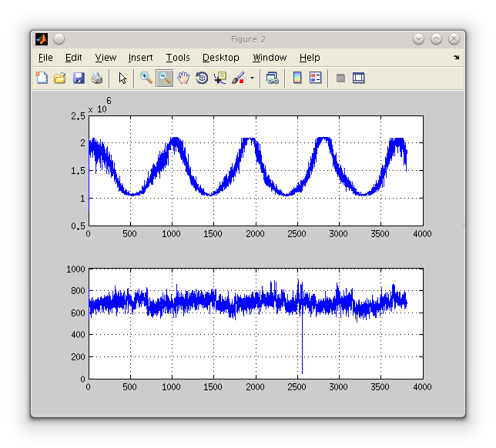Maximize Figure 2 with up-chevron button

tap(436, 39)
